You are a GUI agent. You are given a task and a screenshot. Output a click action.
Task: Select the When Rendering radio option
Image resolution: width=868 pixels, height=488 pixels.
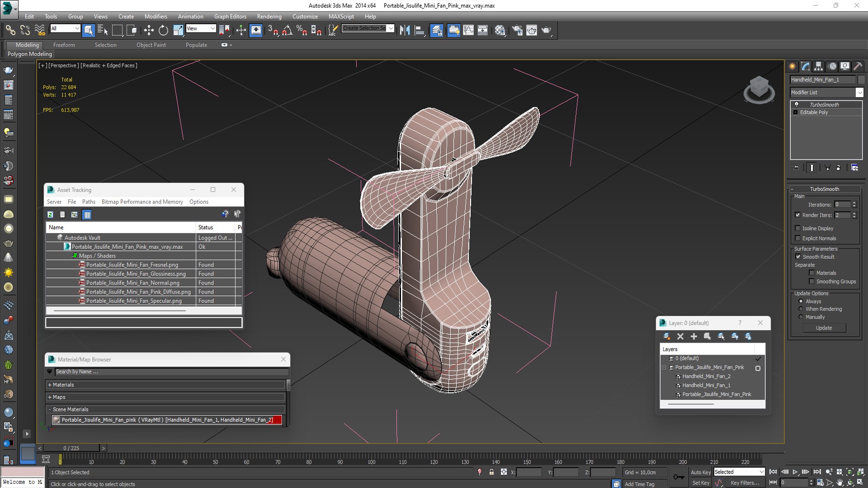(801, 309)
